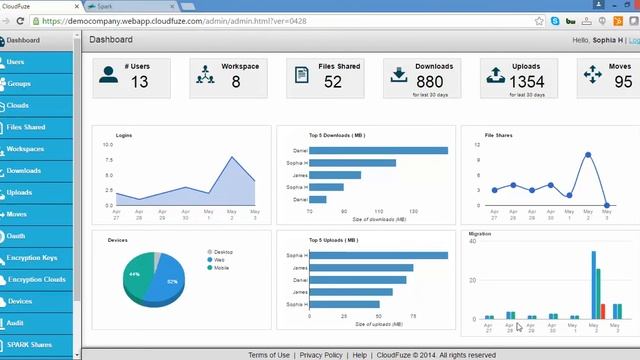Open the Help footer link
Screen dimensions: 640x360
point(360,355)
